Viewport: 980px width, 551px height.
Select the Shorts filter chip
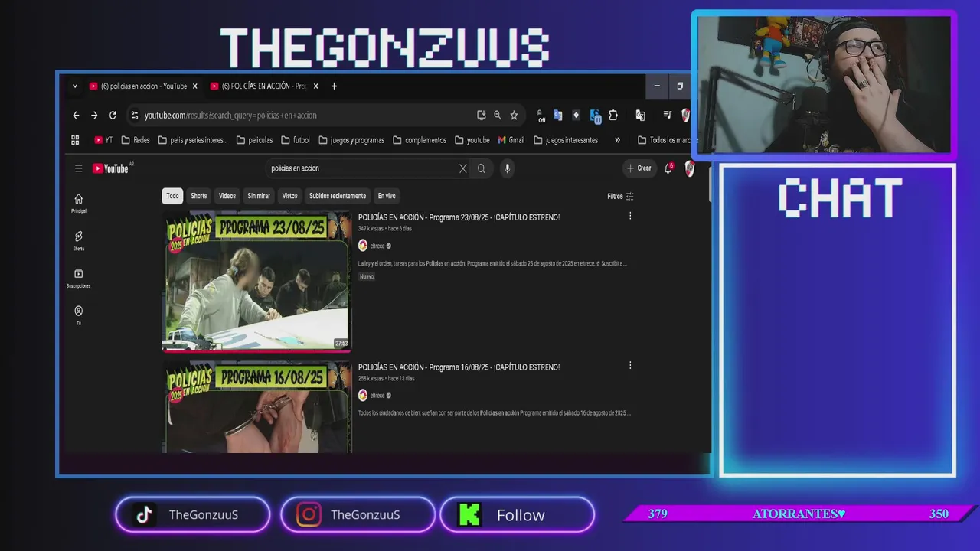click(x=199, y=196)
